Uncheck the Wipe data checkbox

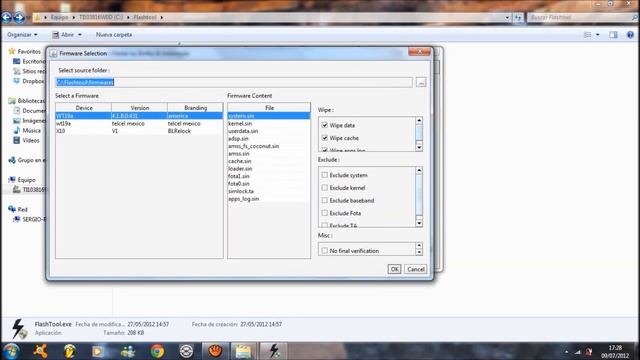324,125
